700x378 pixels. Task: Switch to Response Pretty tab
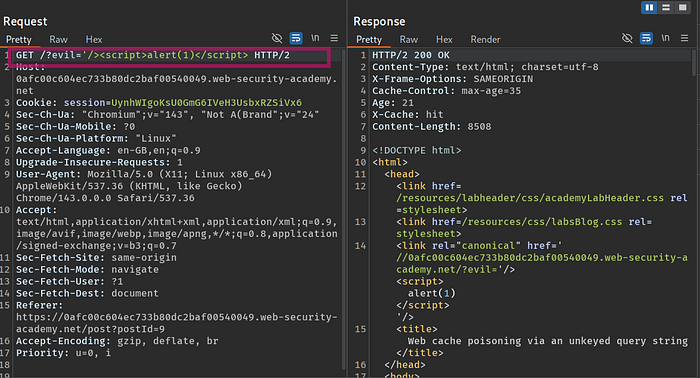tap(369, 40)
